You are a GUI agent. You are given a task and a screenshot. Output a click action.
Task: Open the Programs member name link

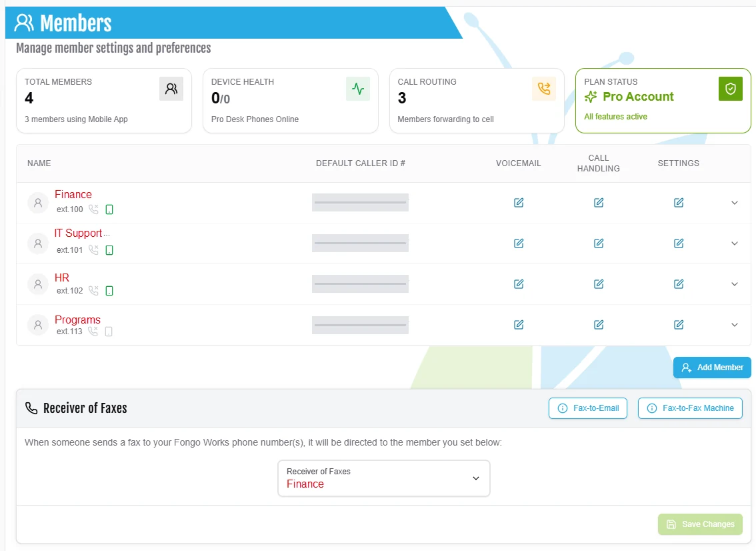[x=77, y=320]
